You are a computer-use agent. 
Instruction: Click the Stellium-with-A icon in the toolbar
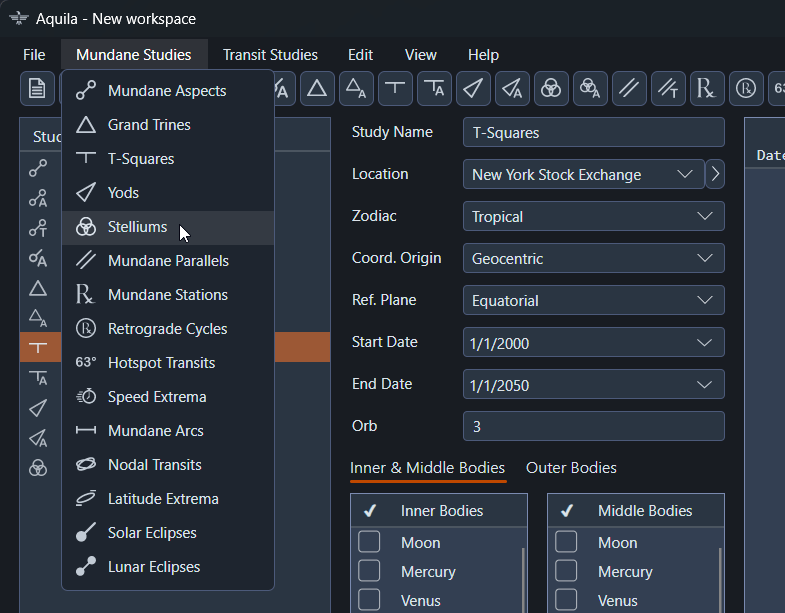[x=590, y=89]
